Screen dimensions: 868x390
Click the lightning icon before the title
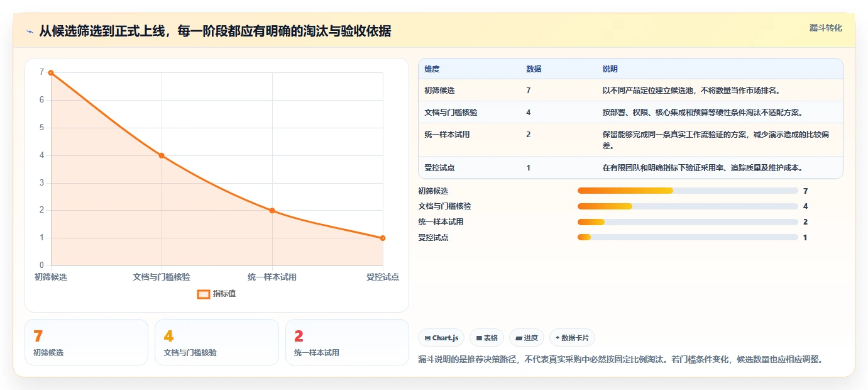tap(30, 31)
